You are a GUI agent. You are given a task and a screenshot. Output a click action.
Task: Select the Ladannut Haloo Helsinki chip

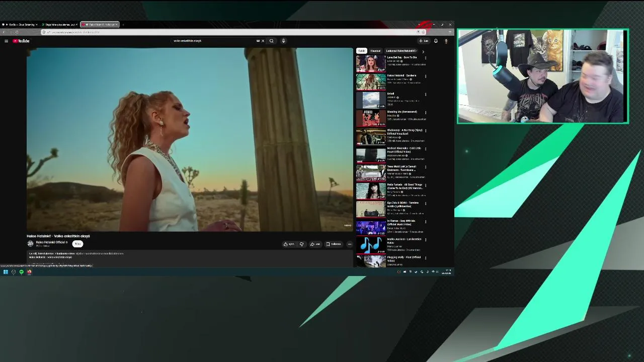(x=401, y=51)
